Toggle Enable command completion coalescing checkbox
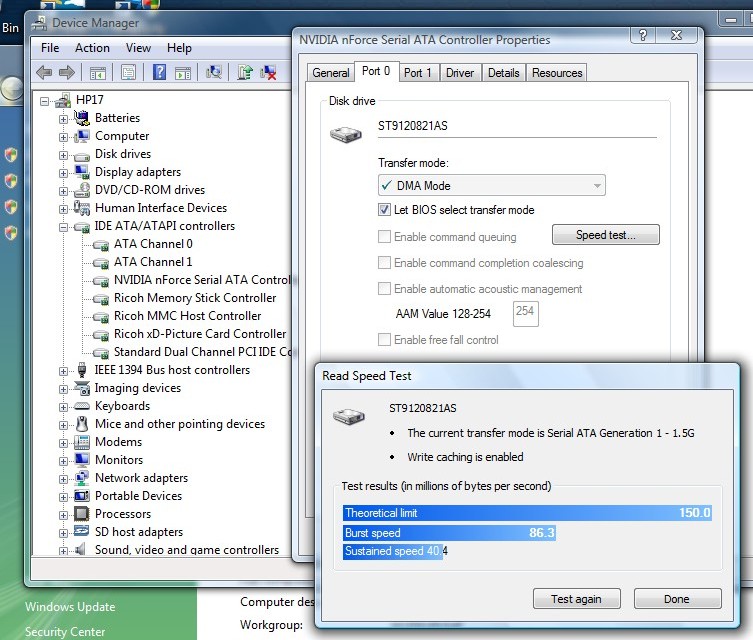Image resolution: width=753 pixels, height=640 pixels. (x=384, y=263)
